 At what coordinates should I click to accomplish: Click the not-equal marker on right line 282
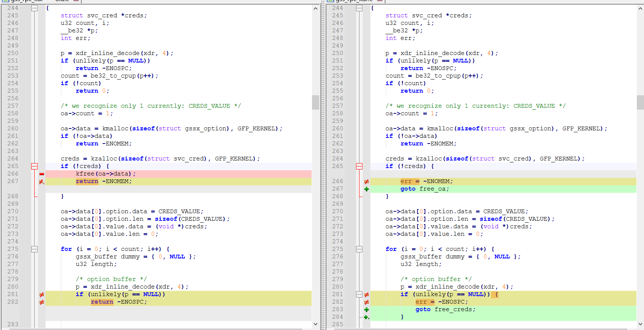[x=367, y=302]
